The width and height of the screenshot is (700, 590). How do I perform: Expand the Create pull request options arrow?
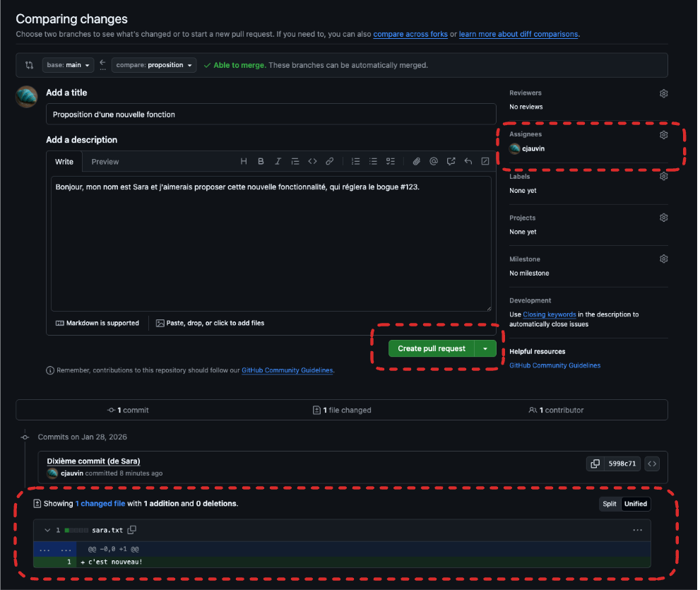click(485, 348)
